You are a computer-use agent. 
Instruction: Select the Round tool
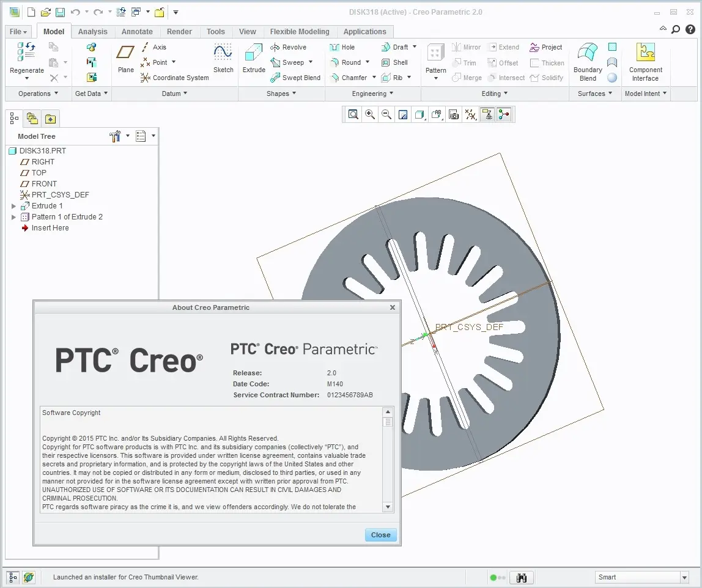pyautogui.click(x=345, y=62)
